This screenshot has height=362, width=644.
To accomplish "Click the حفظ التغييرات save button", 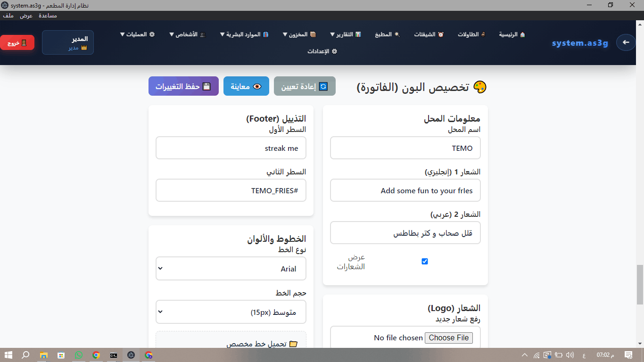I will click(x=183, y=86).
